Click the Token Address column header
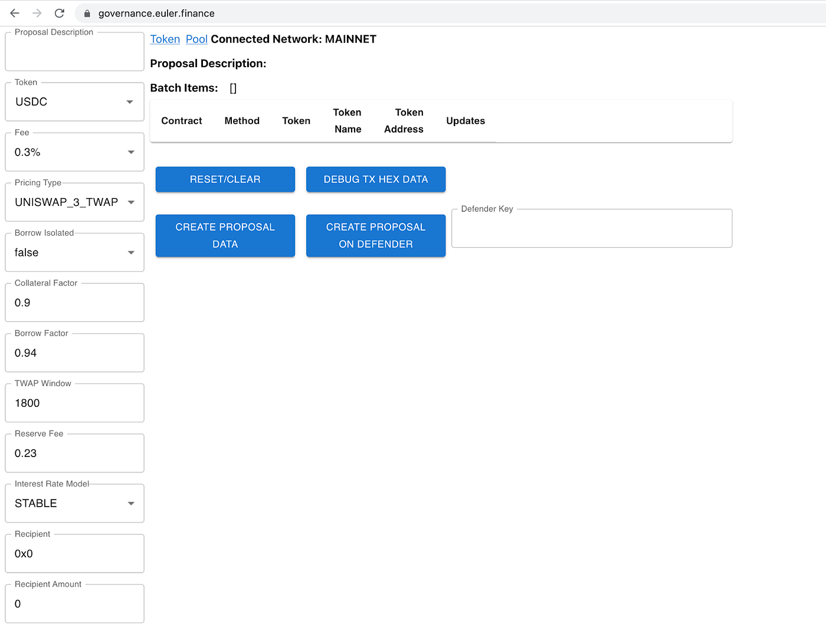The height and width of the screenshot is (644, 826). [404, 121]
